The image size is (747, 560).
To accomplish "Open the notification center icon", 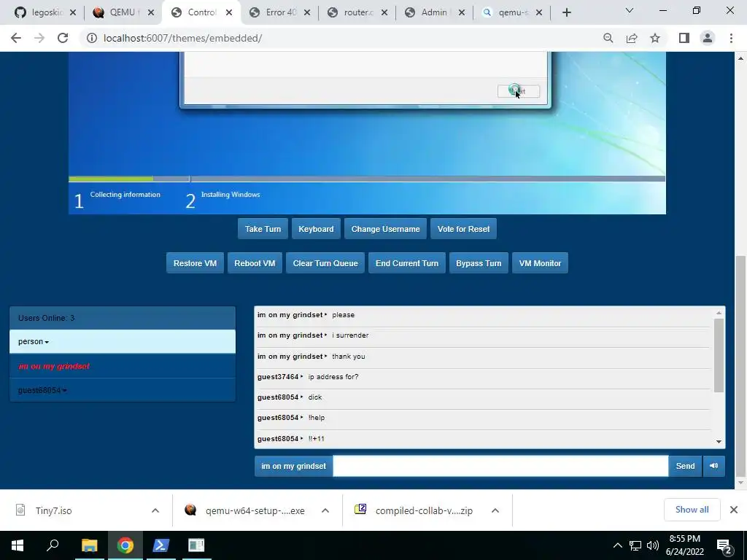I will (x=724, y=547).
